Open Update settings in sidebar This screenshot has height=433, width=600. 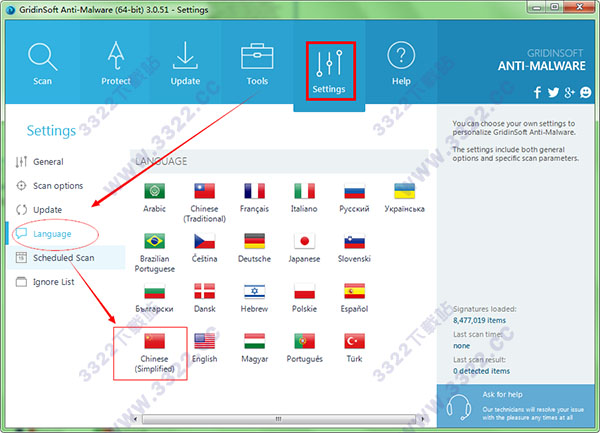click(66, 210)
